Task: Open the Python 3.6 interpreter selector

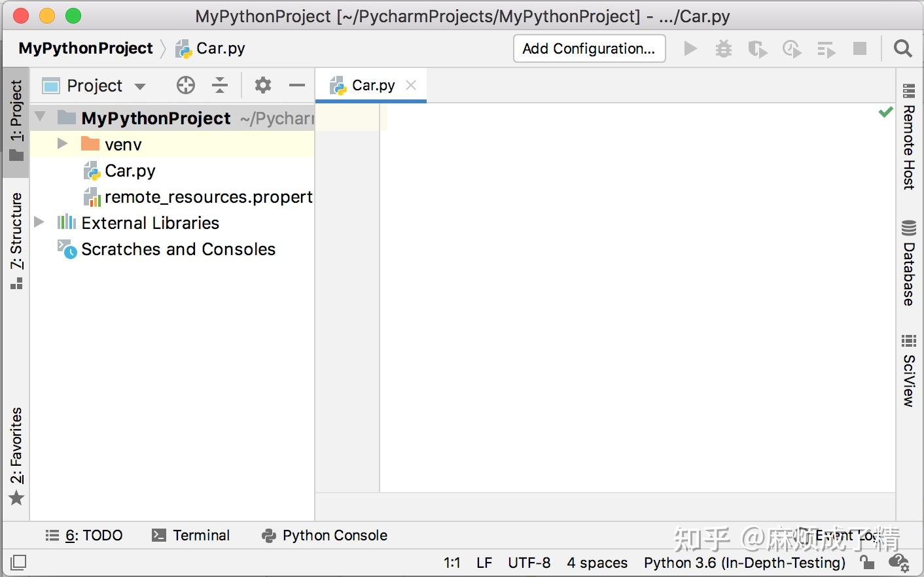Action: point(745,563)
